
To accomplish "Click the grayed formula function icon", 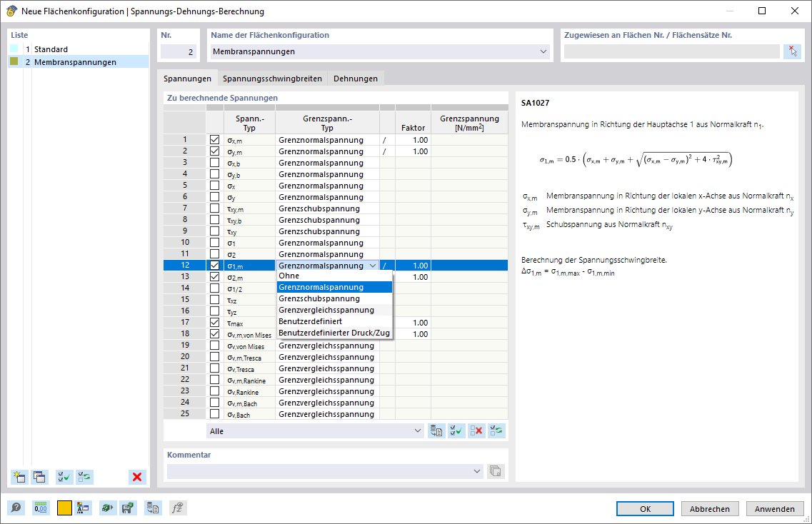I will click(178, 508).
